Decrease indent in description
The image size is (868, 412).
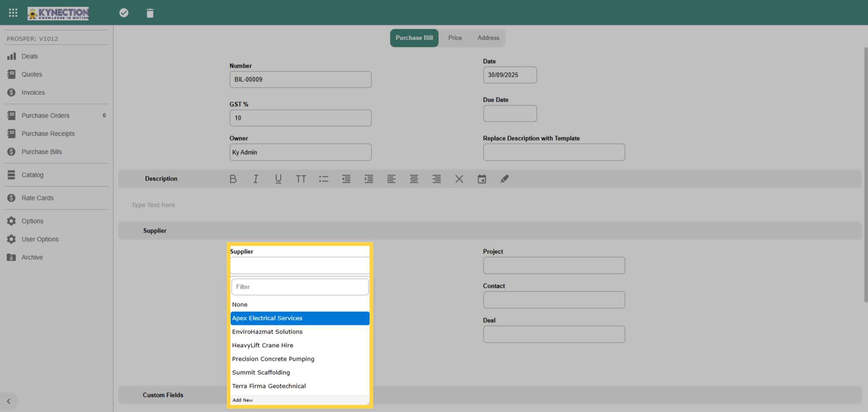pyautogui.click(x=346, y=179)
